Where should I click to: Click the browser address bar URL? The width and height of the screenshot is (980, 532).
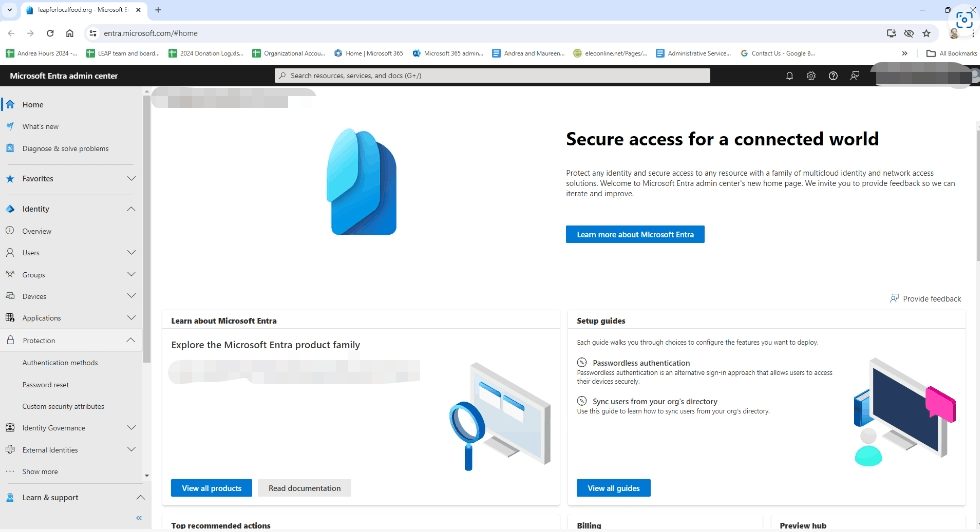point(151,33)
